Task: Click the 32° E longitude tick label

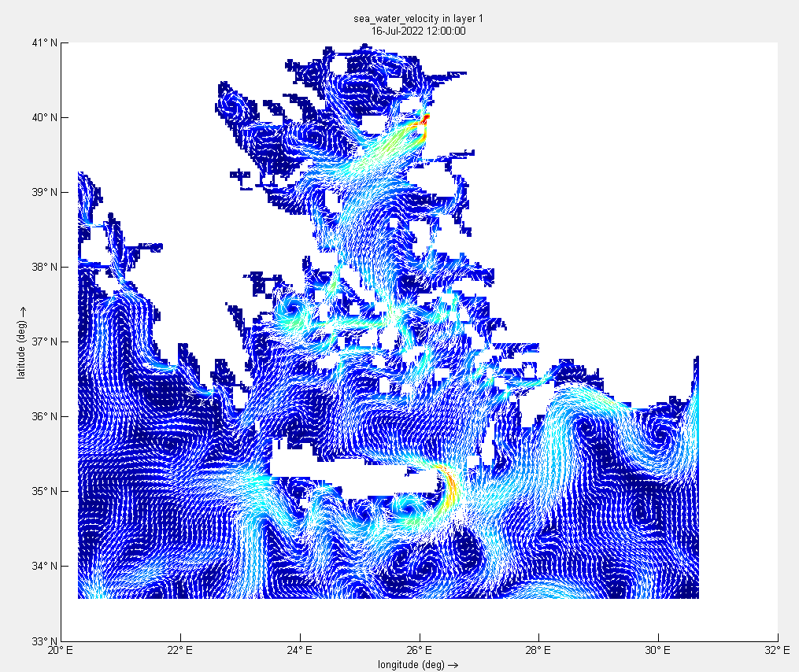Action: [777, 651]
